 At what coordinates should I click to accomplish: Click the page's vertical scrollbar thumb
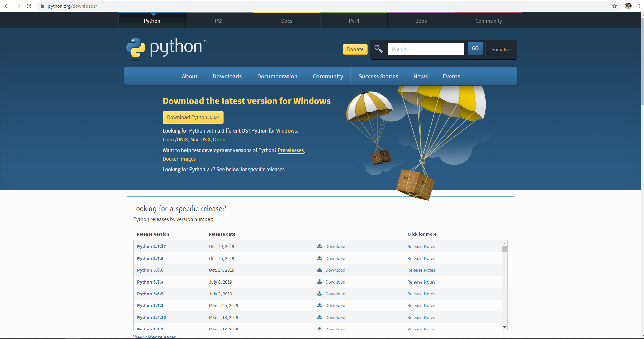pyautogui.click(x=642, y=61)
